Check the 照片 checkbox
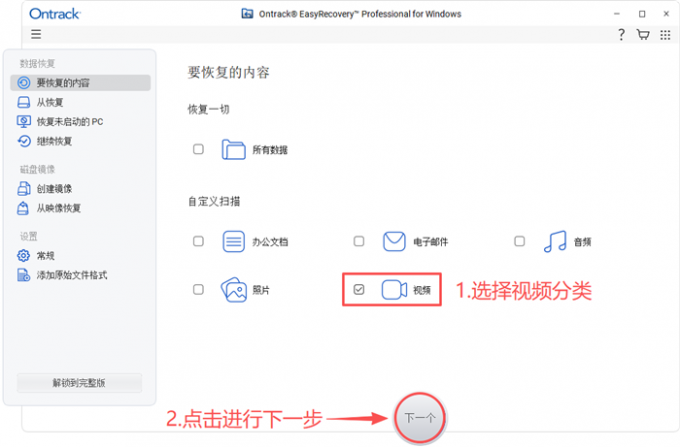 point(198,289)
